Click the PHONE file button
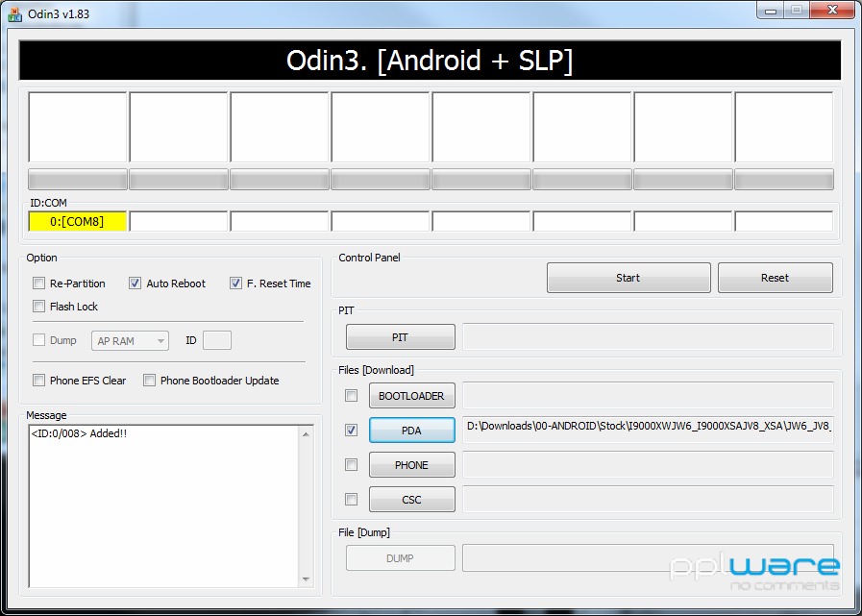862x616 pixels. pos(411,465)
